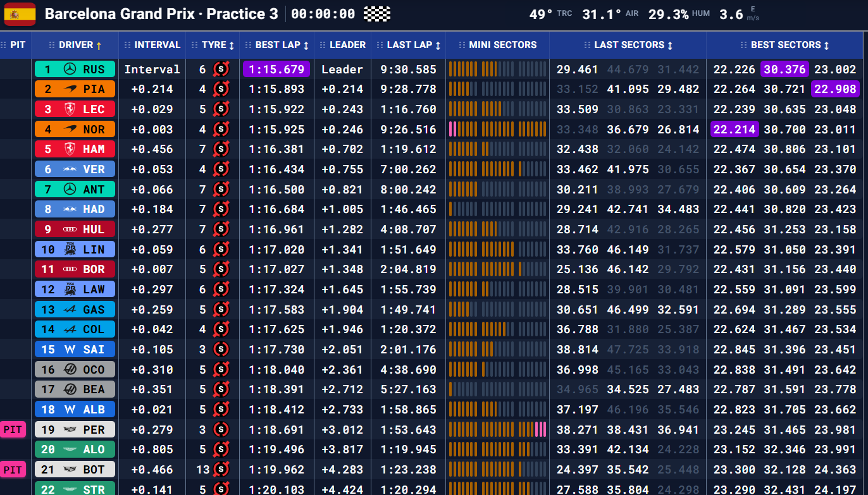The width and height of the screenshot is (868, 495).
Task: Click the mini sectors bar in PER row
Action: [497, 429]
